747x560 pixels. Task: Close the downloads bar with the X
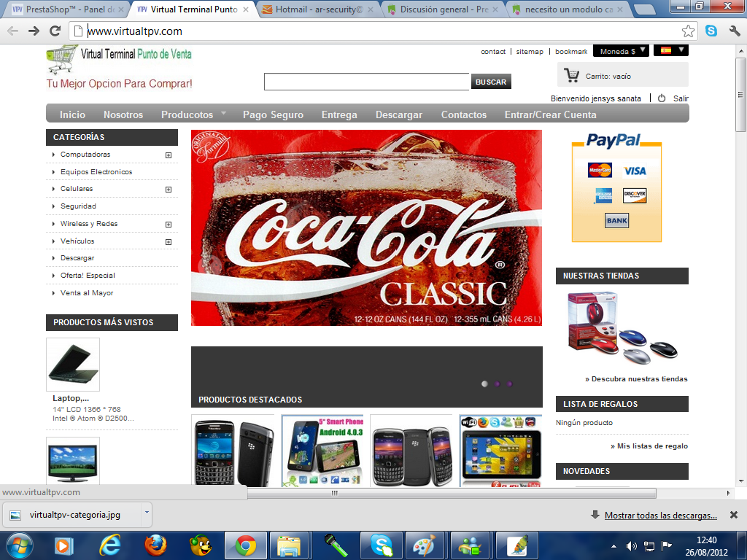734,515
